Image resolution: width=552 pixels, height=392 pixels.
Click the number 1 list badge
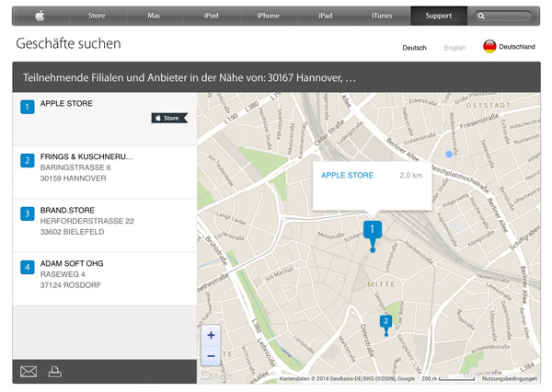[28, 107]
